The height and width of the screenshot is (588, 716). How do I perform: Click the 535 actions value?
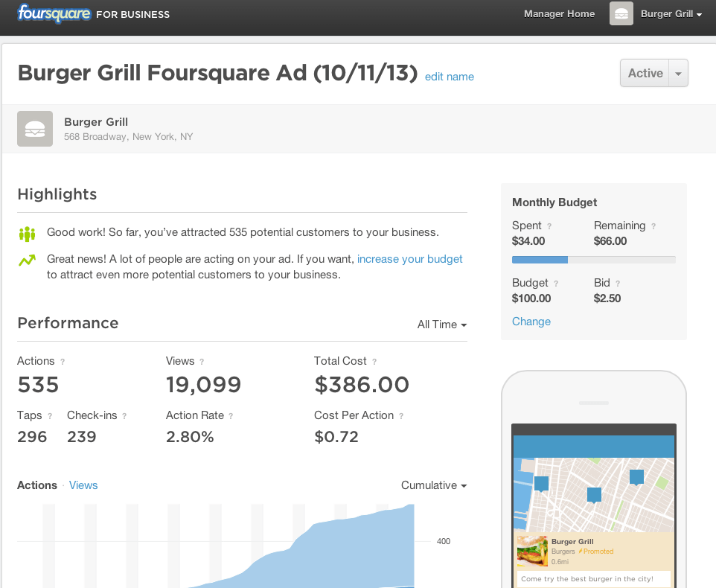click(39, 384)
